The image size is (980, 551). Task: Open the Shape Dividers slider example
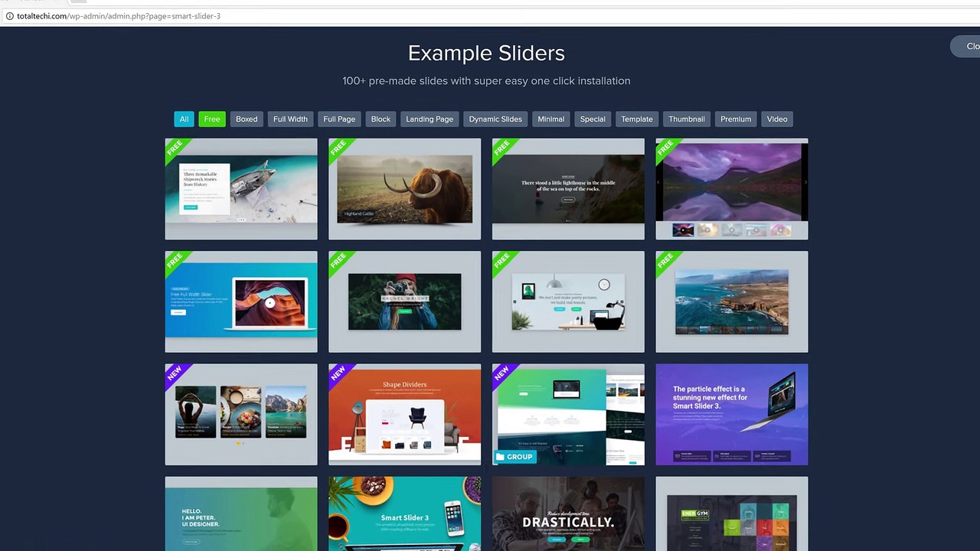[x=404, y=414]
